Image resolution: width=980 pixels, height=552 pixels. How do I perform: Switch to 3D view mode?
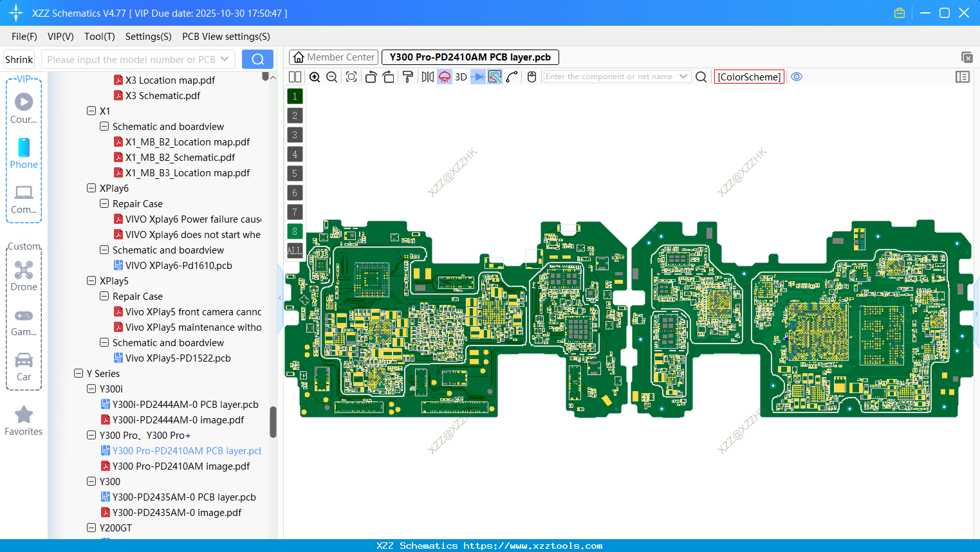click(459, 77)
